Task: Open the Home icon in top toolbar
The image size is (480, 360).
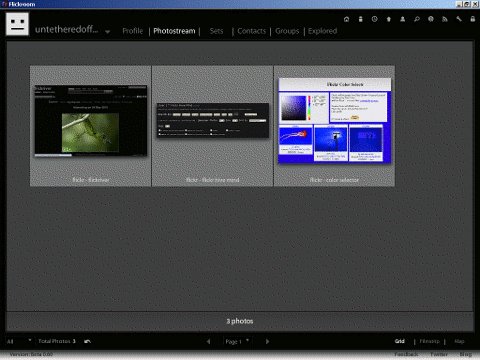Action: pyautogui.click(x=347, y=19)
